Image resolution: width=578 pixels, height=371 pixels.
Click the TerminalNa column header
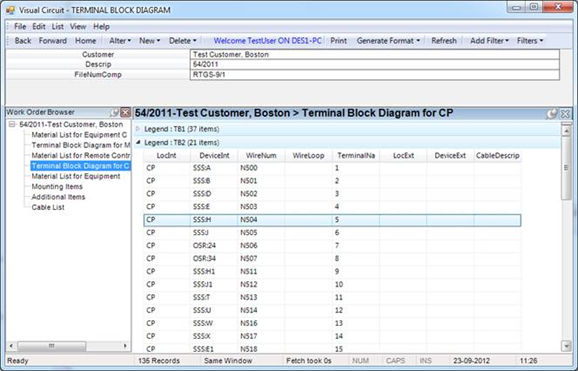[356, 156]
